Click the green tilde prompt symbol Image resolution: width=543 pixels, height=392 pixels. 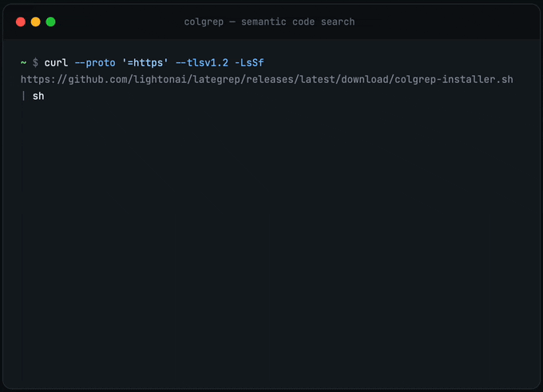[23, 63]
